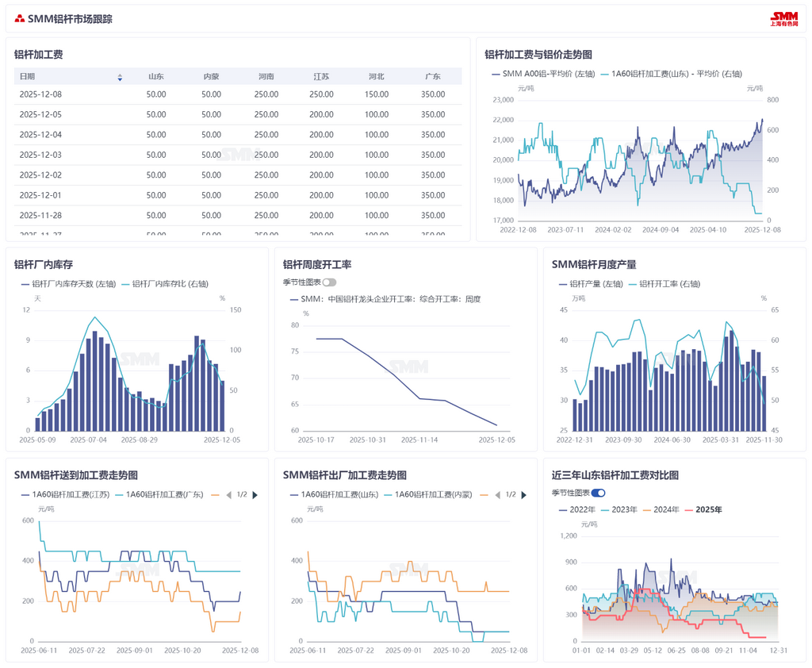
Task: Click the 广东 column header
Action: click(x=433, y=77)
